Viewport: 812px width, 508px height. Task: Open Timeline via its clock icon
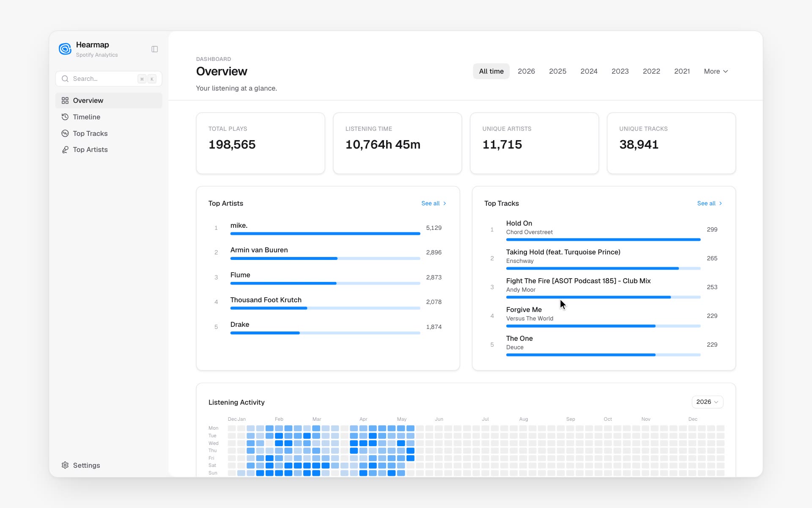click(x=65, y=117)
